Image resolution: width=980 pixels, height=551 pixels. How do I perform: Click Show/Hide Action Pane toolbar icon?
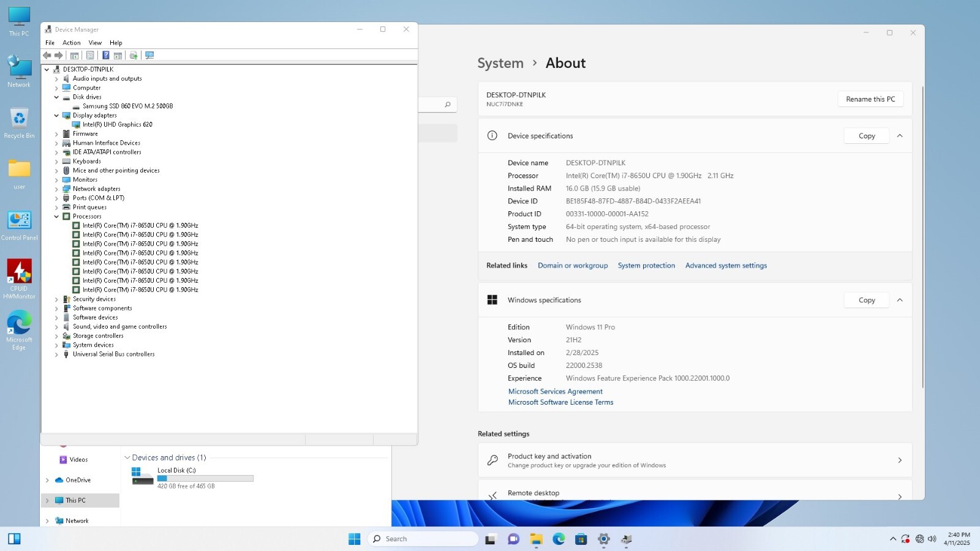(118, 55)
